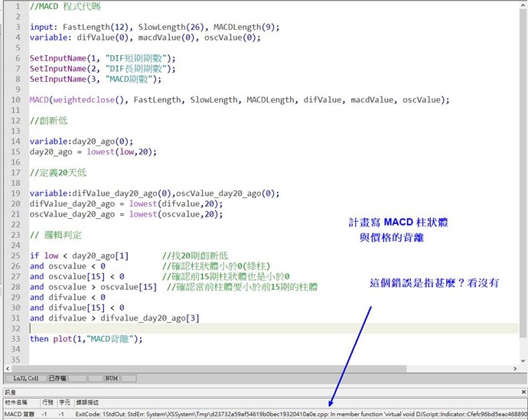The image size is (528, 420).
Task: Click the 錯誤描述 column header
Action: (87, 402)
